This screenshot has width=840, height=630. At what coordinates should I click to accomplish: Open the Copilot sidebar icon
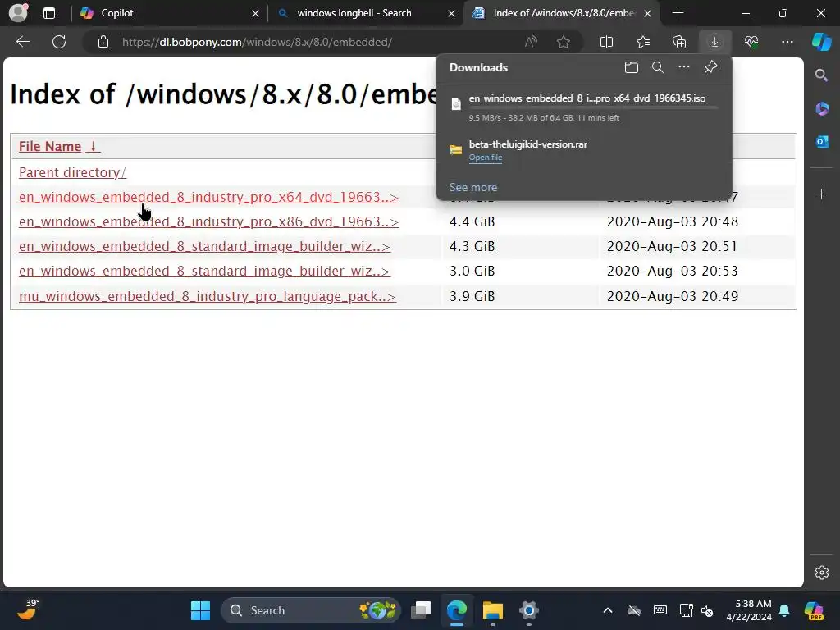point(821,42)
